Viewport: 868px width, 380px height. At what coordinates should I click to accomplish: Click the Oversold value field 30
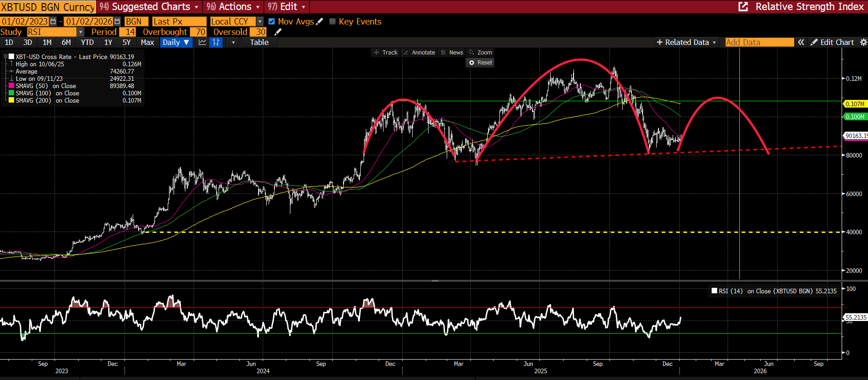[x=258, y=32]
